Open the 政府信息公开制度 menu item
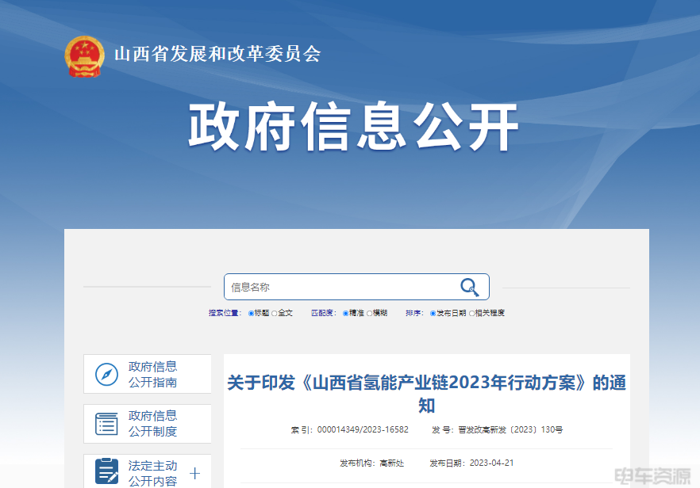700x488 pixels. click(x=153, y=423)
